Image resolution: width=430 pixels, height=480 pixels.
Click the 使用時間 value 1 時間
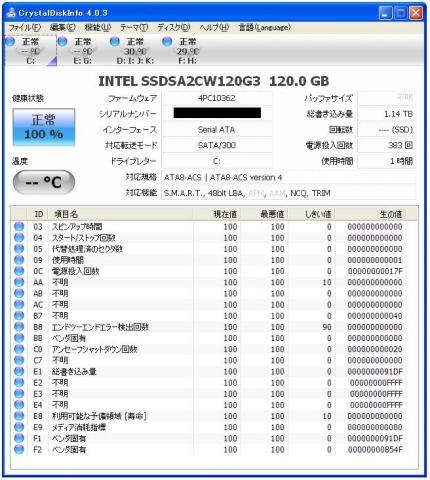pos(386,161)
